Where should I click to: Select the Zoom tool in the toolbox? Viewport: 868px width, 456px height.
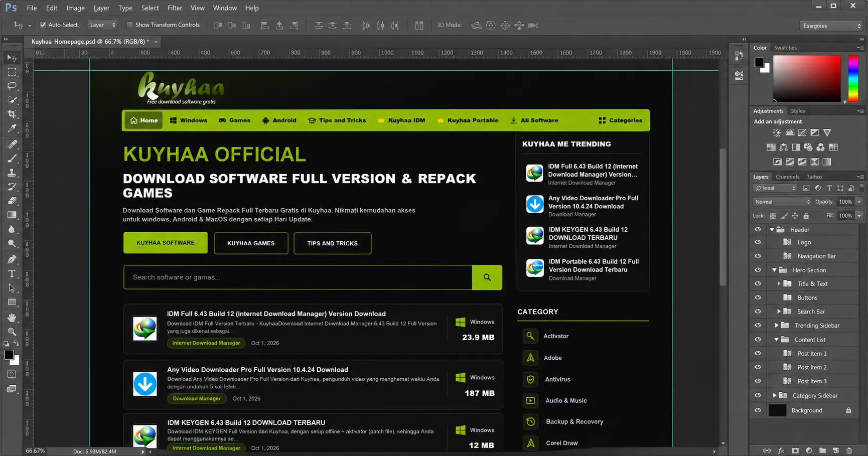pos(12,332)
